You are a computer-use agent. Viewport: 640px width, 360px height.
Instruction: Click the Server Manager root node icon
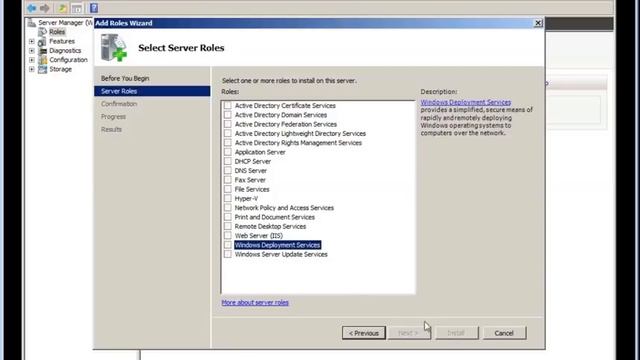(x=32, y=23)
